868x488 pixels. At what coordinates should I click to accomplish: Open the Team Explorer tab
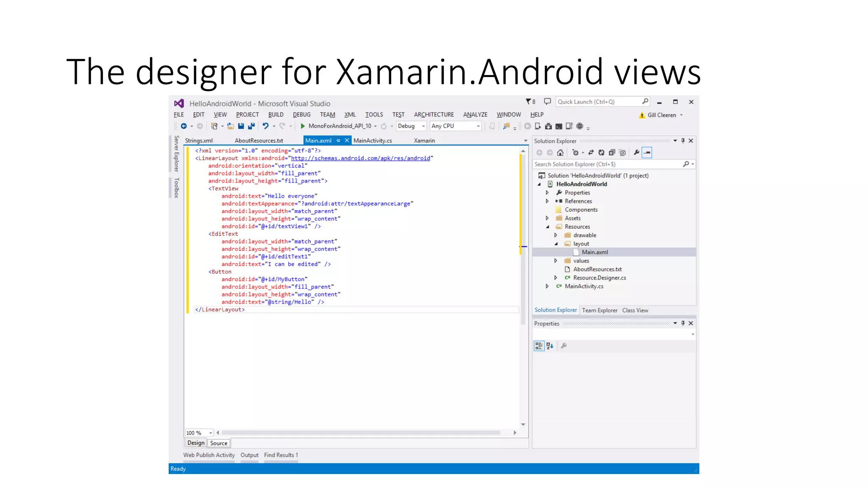[x=600, y=311]
